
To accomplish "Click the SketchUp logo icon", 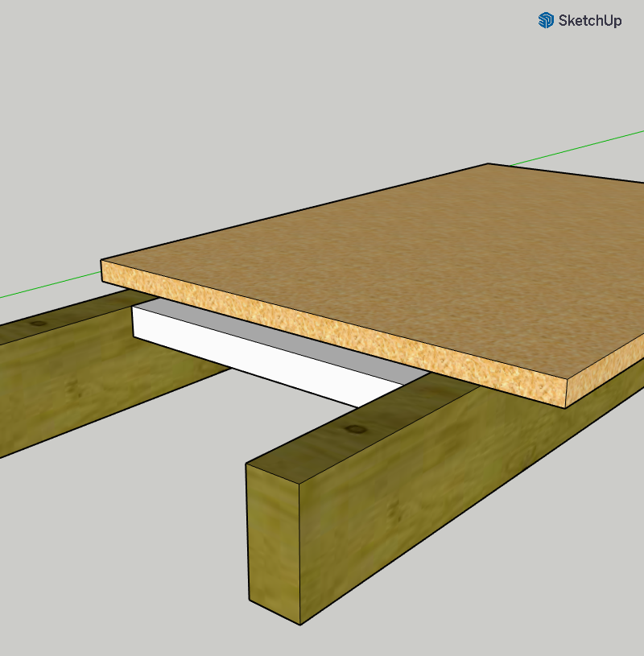I will [546, 20].
